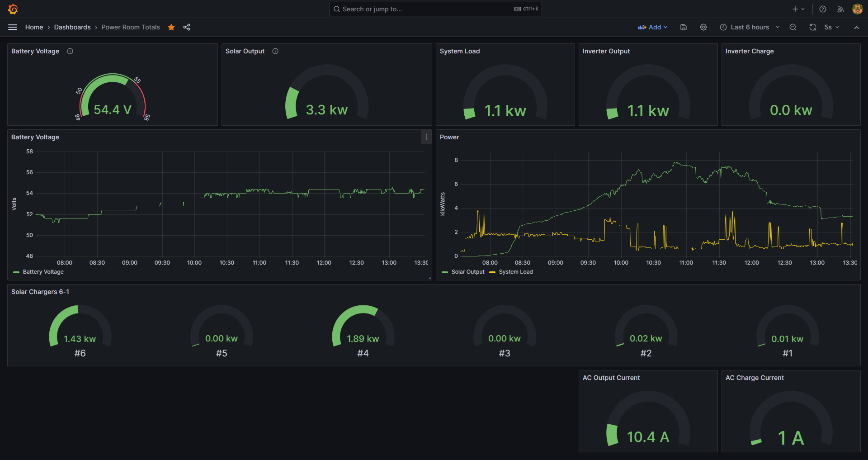868x460 pixels.
Task: Go to Dashboards breadcrumb
Action: (72, 27)
